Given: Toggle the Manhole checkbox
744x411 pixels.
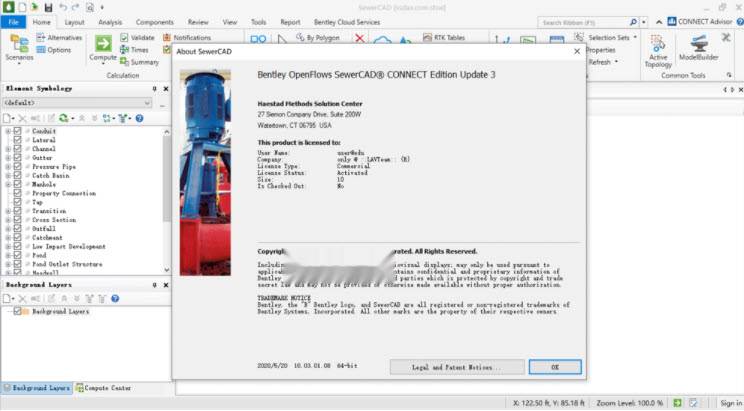Looking at the screenshot, I should click(18, 184).
